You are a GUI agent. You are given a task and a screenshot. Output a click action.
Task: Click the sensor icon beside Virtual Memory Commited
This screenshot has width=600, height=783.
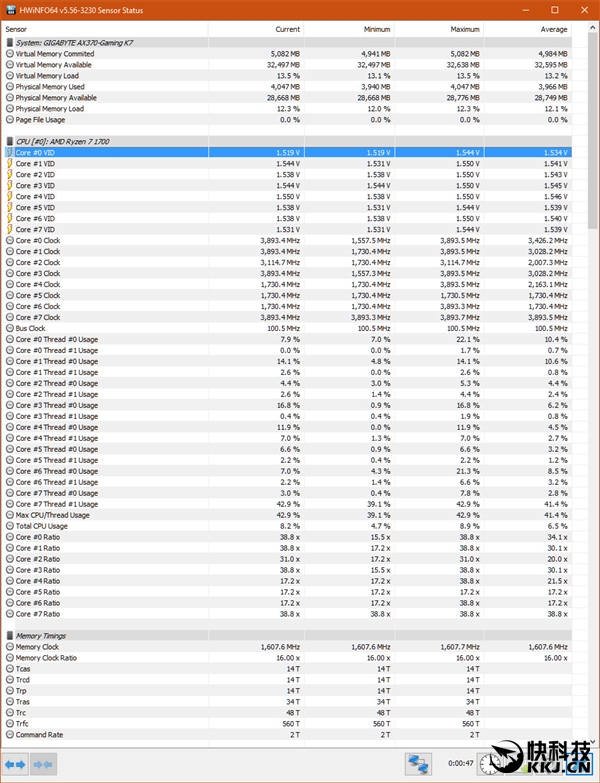pos(9,53)
